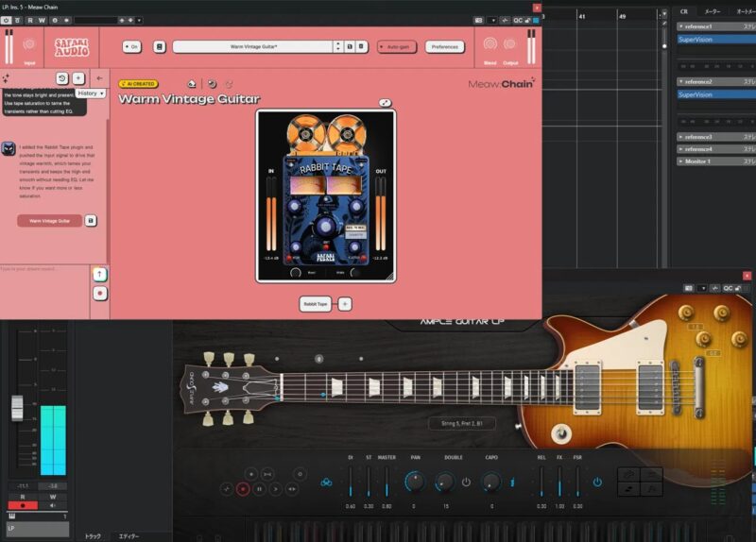This screenshot has height=542, width=756.
Task: Toggle the plugin power button in top toolbar
Action: click(6, 20)
